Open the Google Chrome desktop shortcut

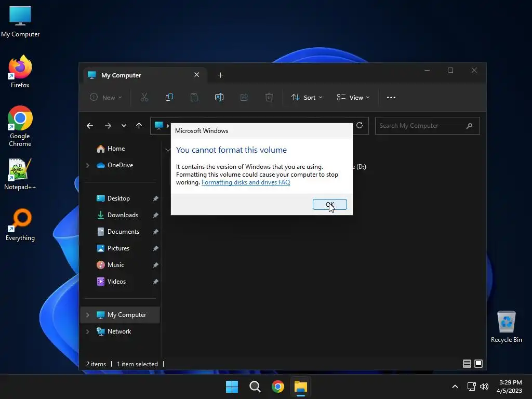(x=20, y=126)
